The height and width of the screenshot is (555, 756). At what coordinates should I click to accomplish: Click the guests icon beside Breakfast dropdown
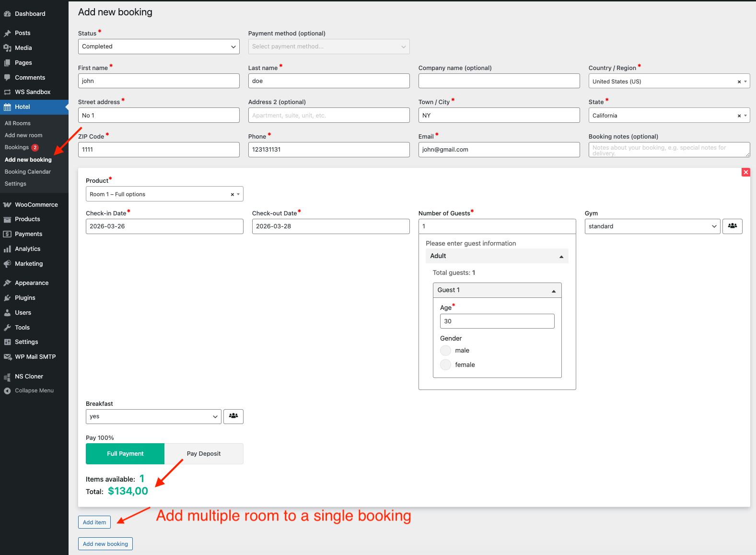click(233, 416)
